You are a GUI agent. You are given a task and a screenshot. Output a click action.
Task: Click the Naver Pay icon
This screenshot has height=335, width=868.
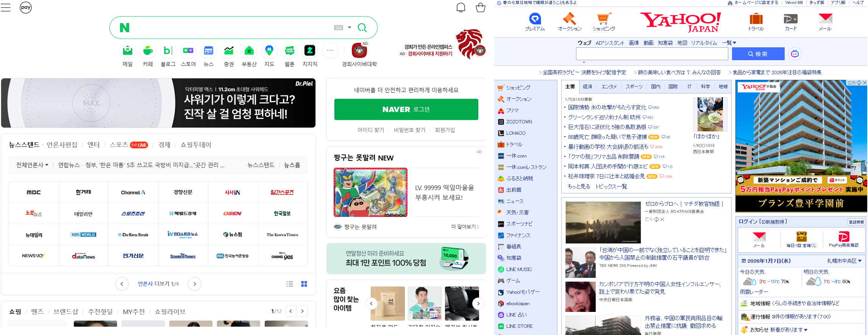tap(26, 7)
